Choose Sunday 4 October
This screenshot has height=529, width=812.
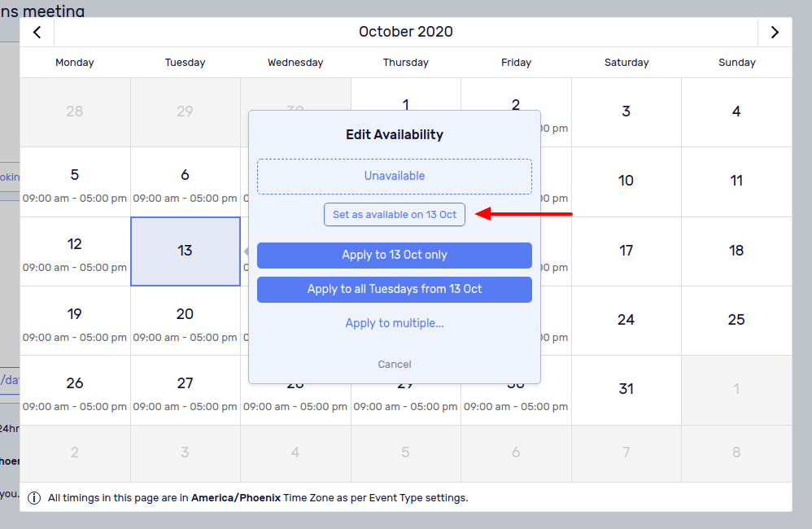(736, 112)
